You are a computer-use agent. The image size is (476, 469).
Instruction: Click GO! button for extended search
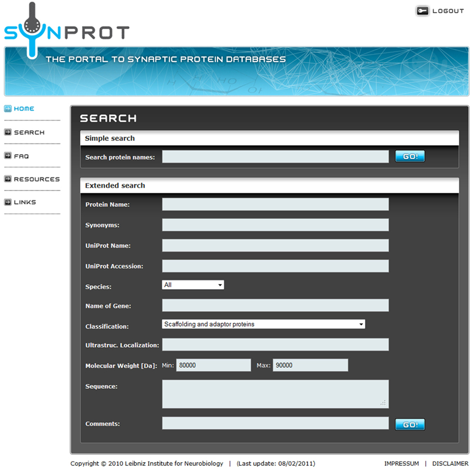[x=410, y=425]
